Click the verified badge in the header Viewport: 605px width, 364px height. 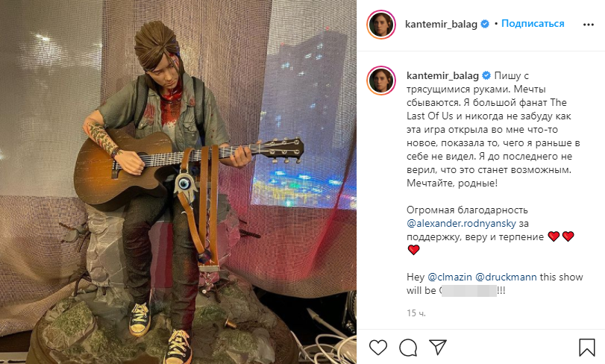pyautogui.click(x=485, y=24)
